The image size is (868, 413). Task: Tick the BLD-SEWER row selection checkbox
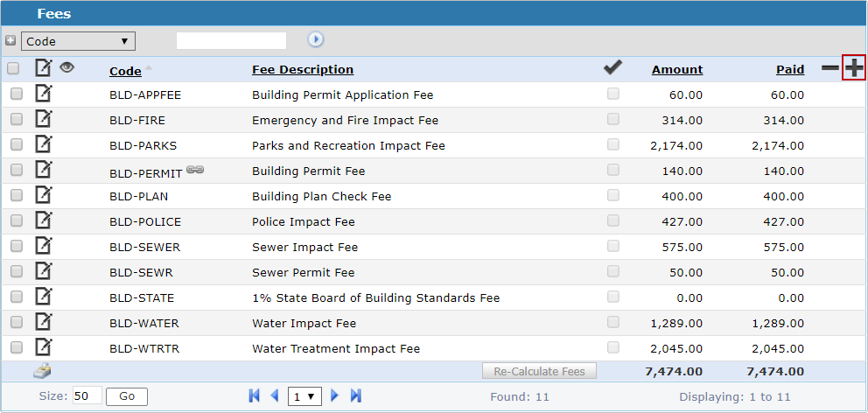[16, 247]
